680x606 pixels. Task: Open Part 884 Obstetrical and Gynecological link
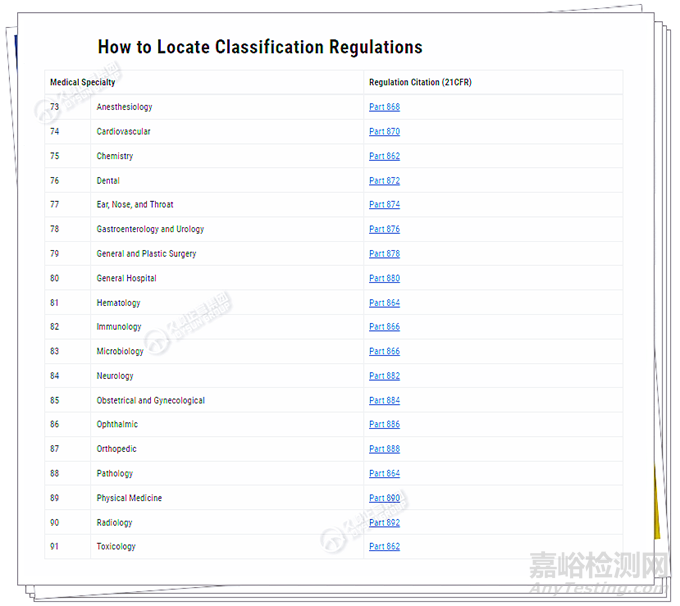coord(384,400)
